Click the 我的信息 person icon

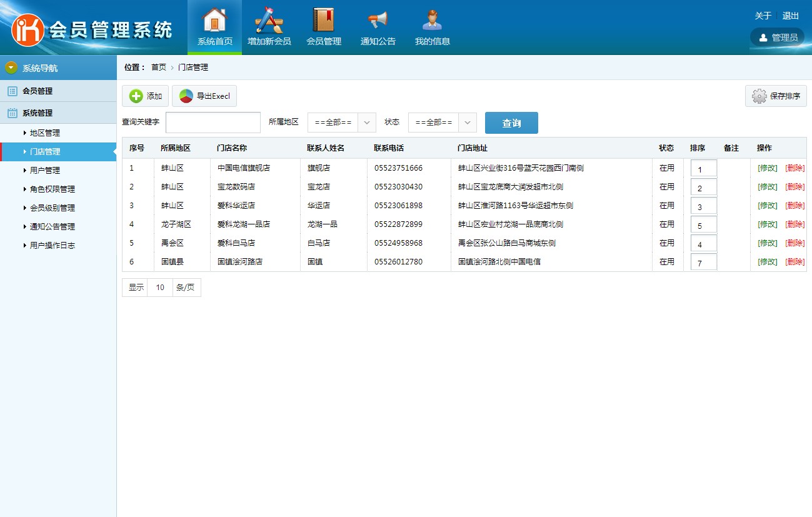432,20
